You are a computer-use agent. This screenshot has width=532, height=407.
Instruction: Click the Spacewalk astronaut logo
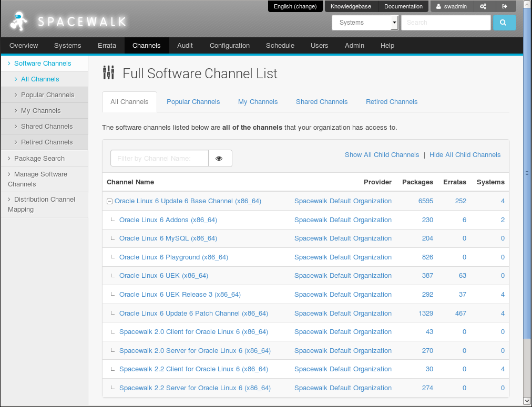[18, 22]
